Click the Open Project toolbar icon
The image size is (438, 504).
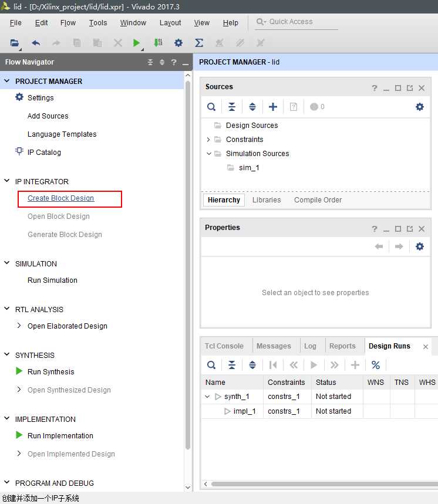click(15, 43)
